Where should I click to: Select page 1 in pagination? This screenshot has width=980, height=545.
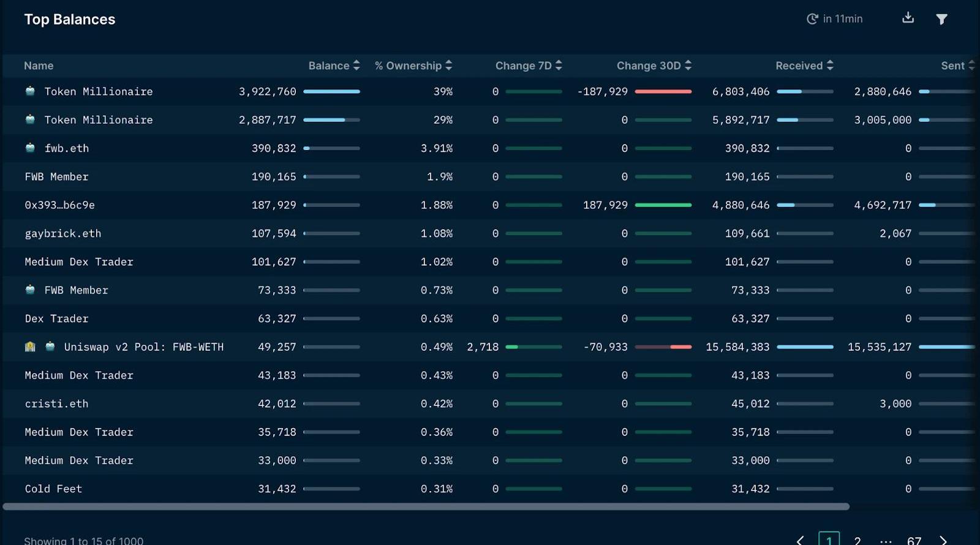point(829,539)
